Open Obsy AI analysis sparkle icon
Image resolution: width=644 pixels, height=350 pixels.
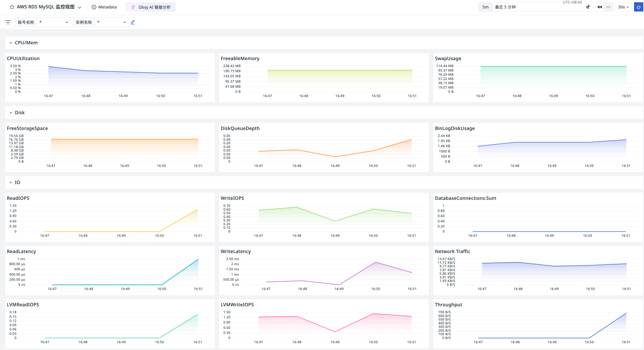coord(133,7)
